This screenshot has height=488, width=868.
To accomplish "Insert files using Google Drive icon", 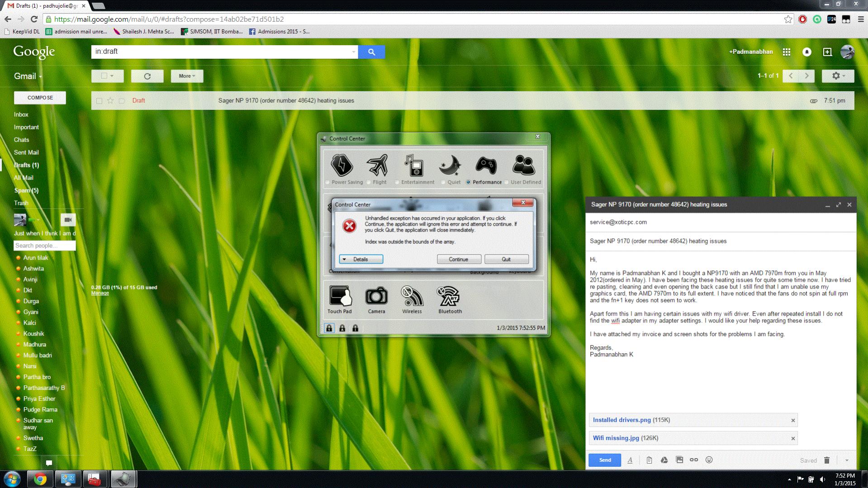I will pyautogui.click(x=664, y=460).
